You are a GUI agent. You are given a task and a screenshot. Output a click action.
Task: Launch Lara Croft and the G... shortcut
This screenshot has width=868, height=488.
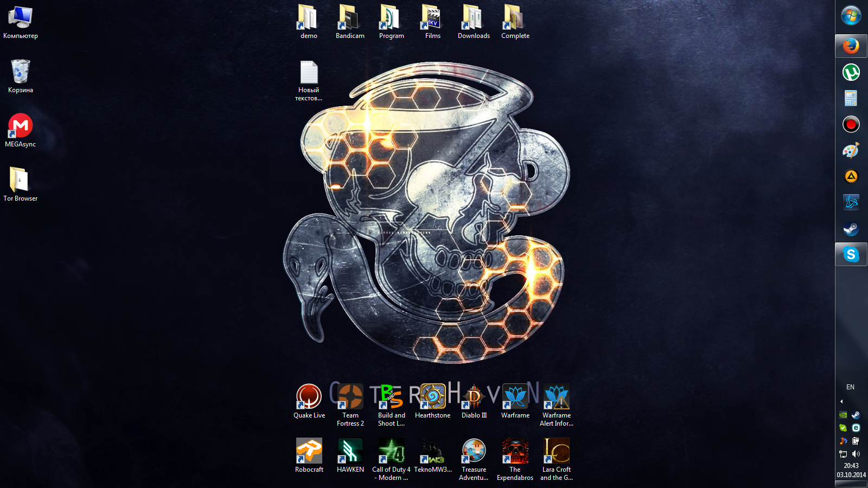(556, 460)
